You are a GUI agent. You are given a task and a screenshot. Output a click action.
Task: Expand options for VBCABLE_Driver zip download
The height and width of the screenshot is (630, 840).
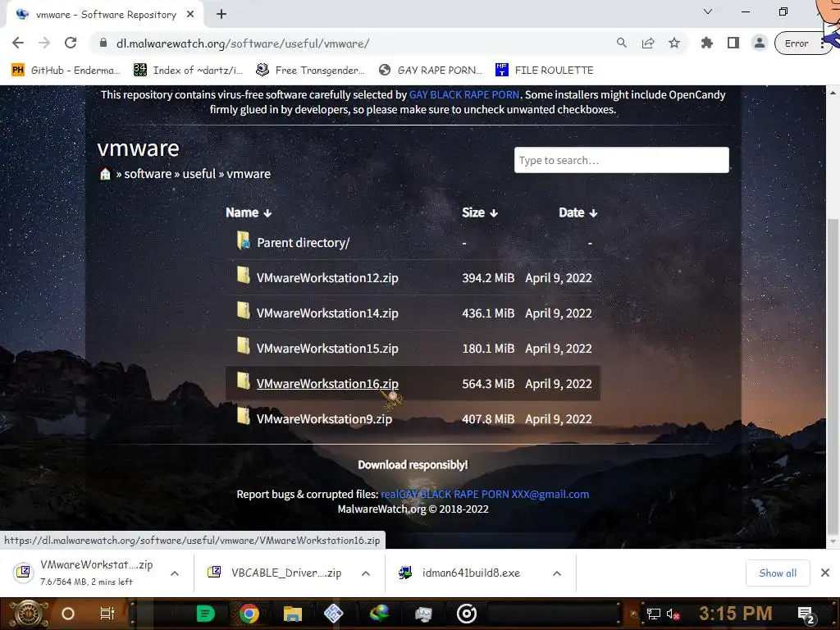tap(366, 573)
